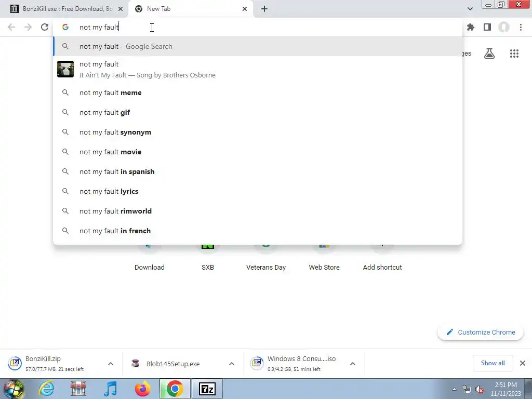The height and width of the screenshot is (399, 532).
Task: Select 'not my fault lyrics' suggestion
Action: (258, 191)
